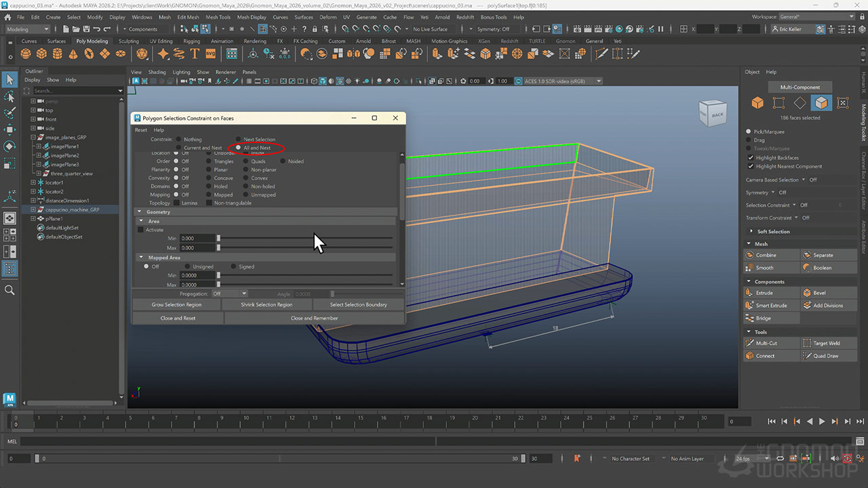Select the All and Next radio button
The image size is (868, 488).
[x=238, y=148]
